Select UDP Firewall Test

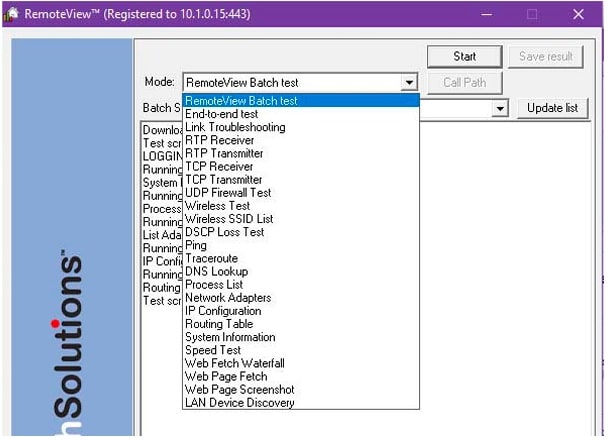(x=301, y=193)
